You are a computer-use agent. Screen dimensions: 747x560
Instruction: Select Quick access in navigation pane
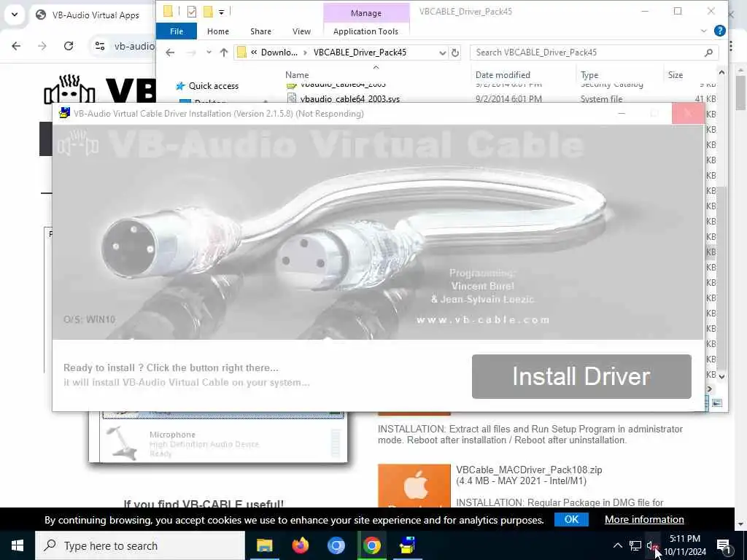tap(214, 86)
